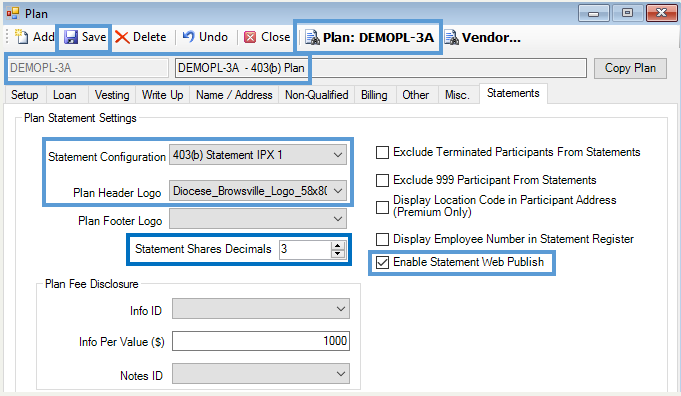
Task: Click the Save label in toolbar
Action: pos(94,37)
